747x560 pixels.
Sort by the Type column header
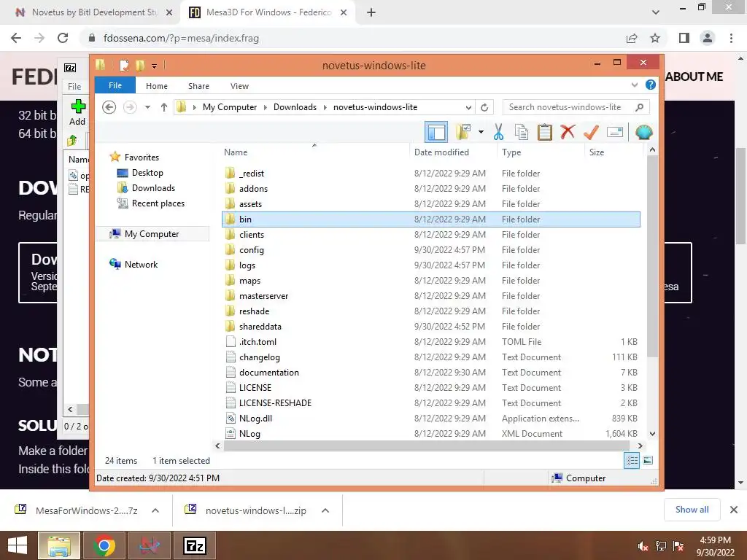[511, 152]
